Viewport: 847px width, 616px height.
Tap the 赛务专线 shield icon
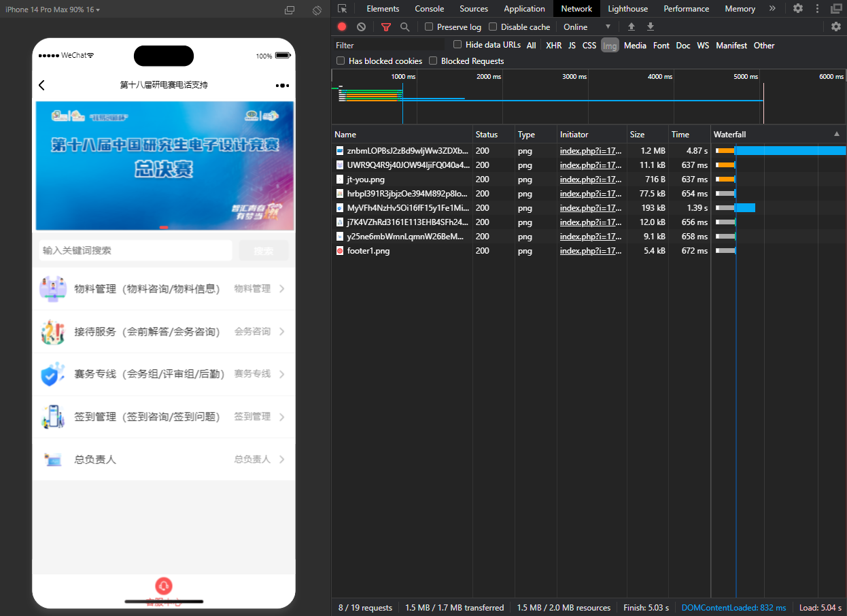[53, 375]
